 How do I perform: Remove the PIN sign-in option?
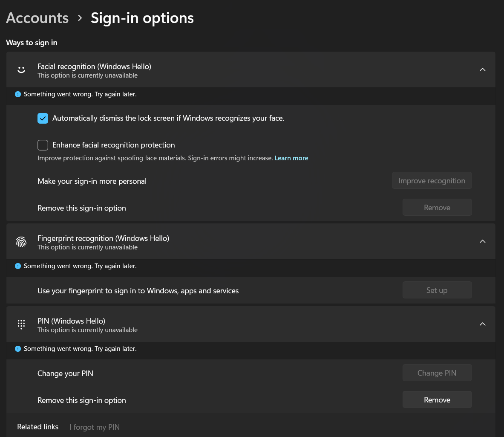(x=437, y=400)
